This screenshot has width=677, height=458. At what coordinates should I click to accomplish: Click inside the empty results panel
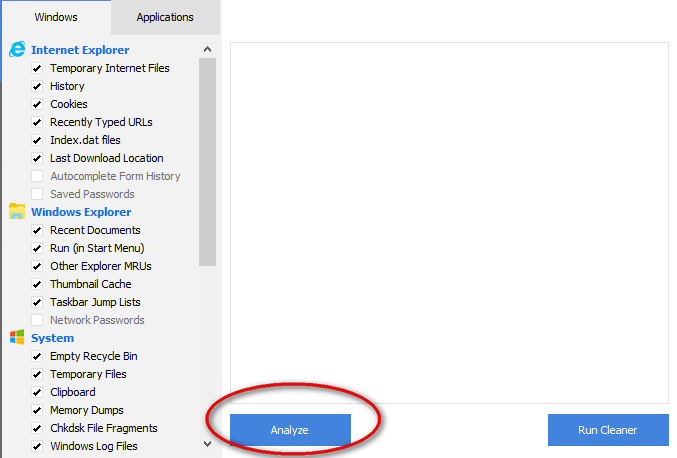pos(449,223)
